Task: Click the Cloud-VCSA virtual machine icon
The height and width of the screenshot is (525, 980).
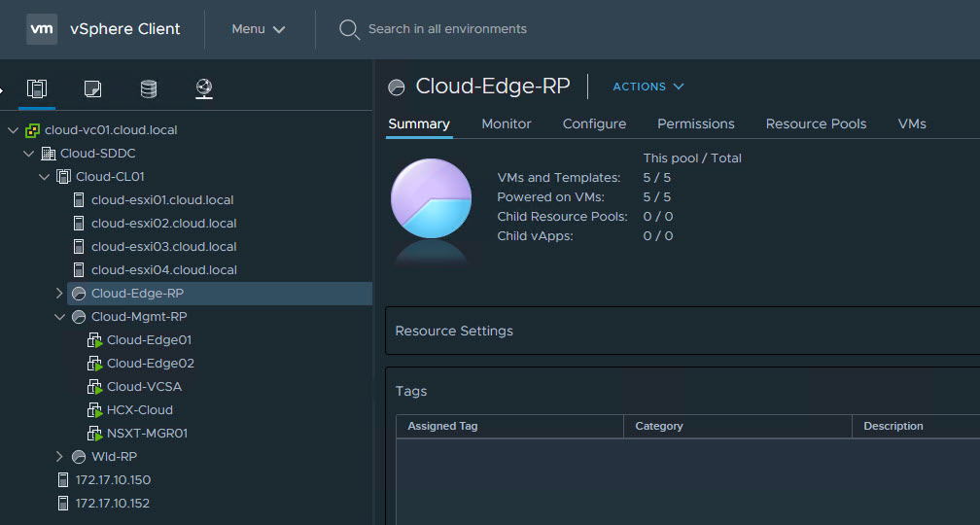Action: point(94,387)
